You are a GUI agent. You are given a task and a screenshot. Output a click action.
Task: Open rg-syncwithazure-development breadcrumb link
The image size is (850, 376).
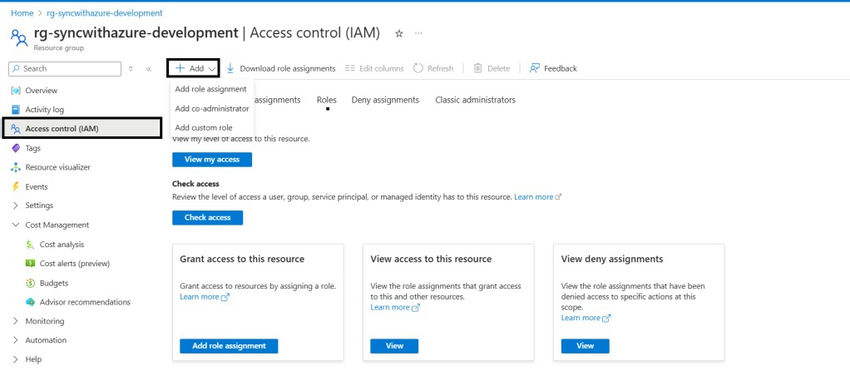104,12
